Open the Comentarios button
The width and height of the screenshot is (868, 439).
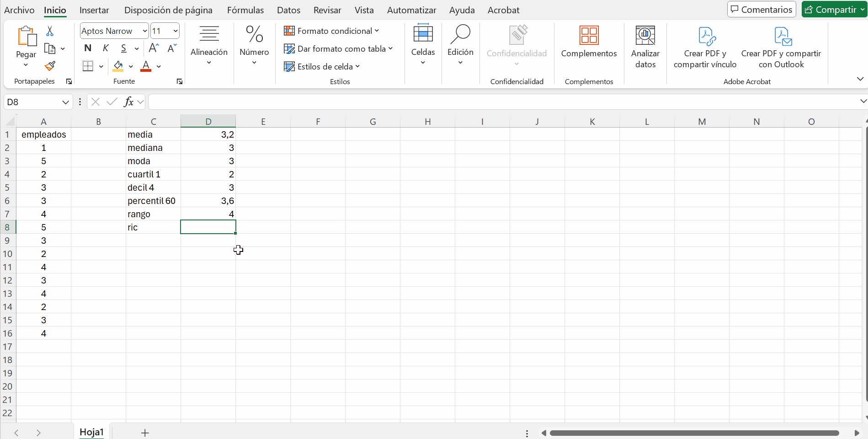point(761,10)
